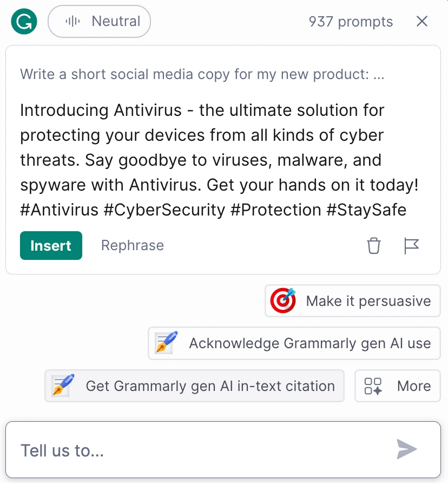
Task: Send the prompt using the arrow icon
Action: click(406, 449)
